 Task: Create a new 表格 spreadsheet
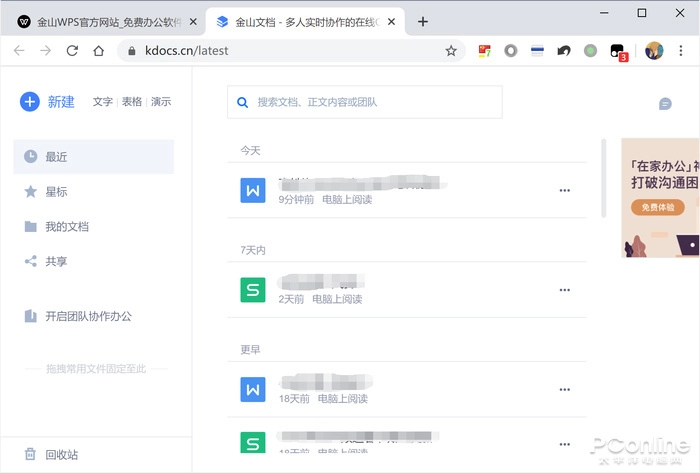point(132,102)
